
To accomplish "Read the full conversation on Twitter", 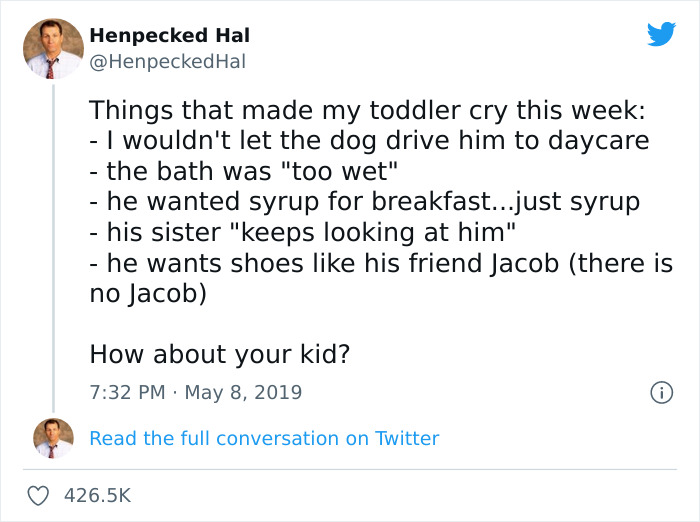I will [x=264, y=438].
